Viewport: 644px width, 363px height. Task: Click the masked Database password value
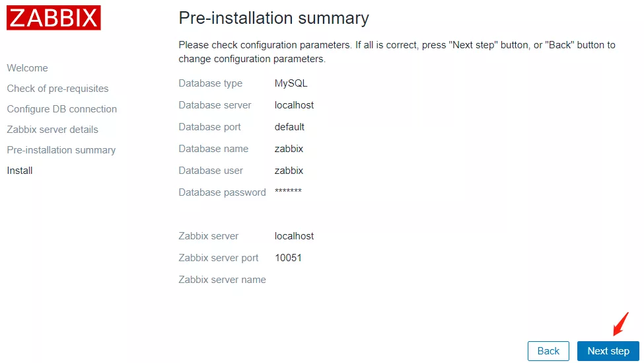coord(288,192)
